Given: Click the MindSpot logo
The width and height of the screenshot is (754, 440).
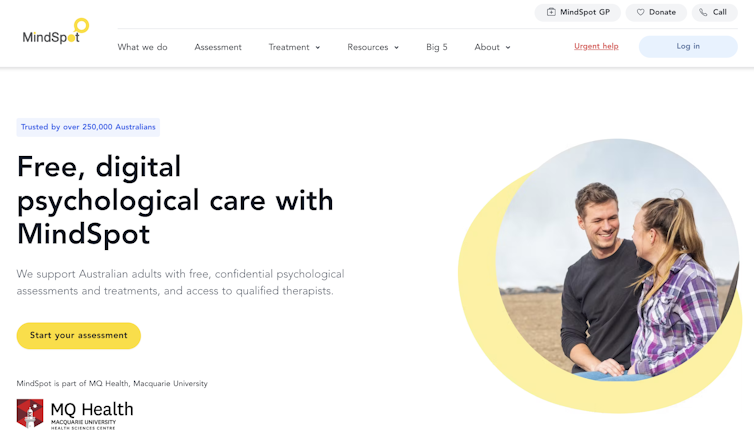Looking at the screenshot, I should (x=56, y=32).
